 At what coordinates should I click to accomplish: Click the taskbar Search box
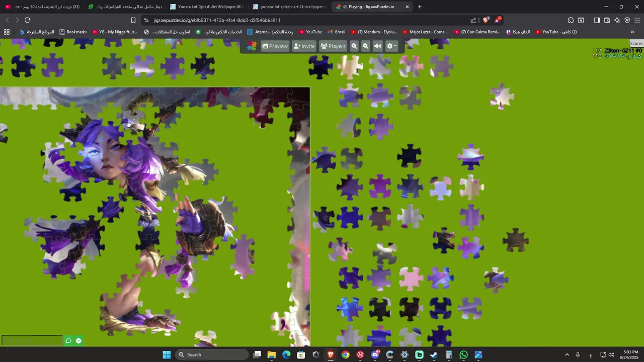pos(212,354)
